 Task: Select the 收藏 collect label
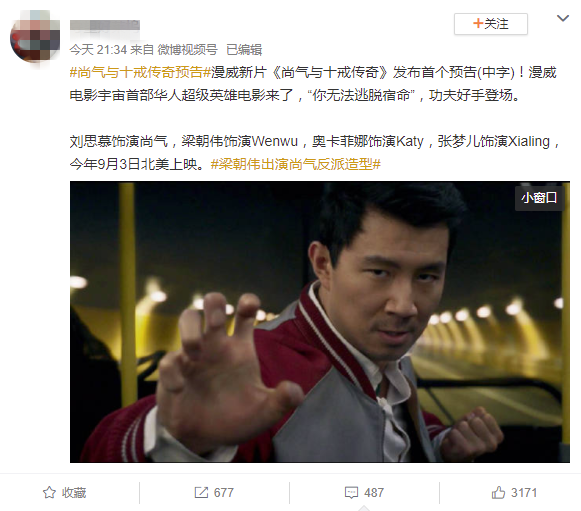[x=74, y=493]
